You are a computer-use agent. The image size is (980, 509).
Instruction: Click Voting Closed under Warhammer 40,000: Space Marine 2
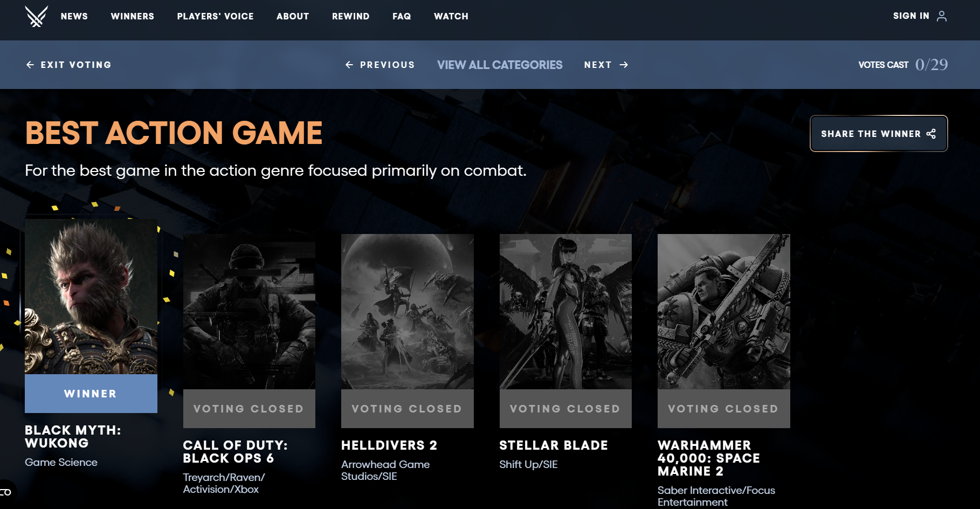[724, 409]
